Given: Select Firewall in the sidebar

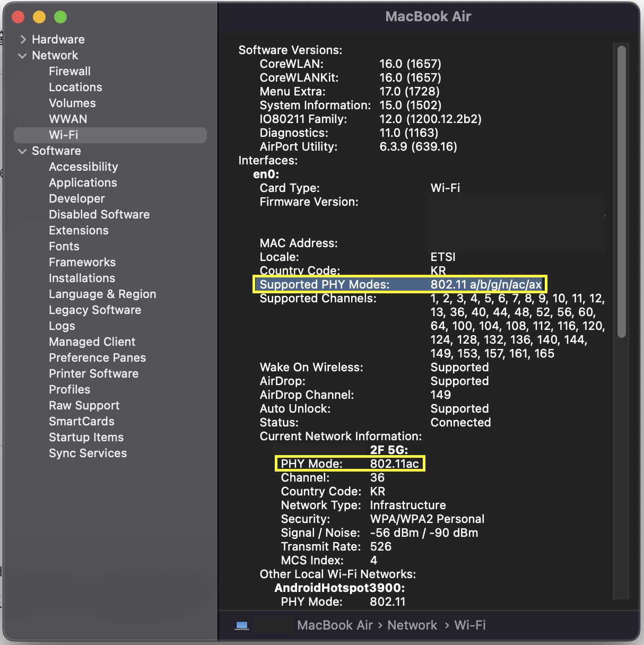Looking at the screenshot, I should pos(69,71).
